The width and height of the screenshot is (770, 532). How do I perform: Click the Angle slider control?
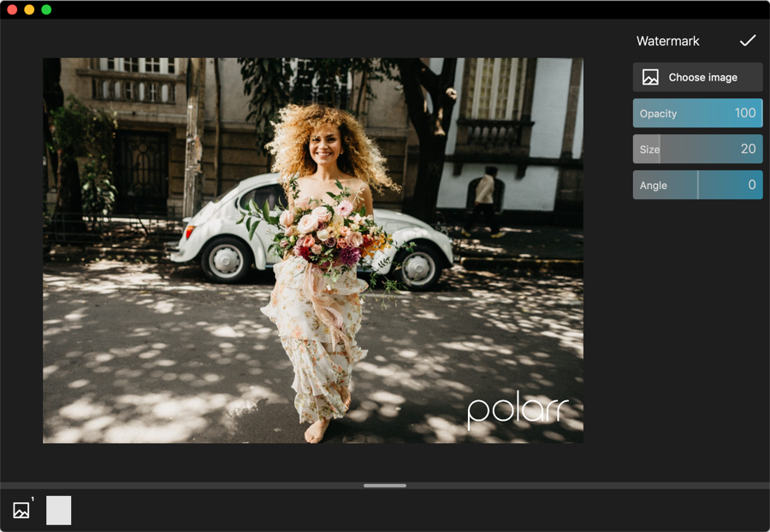point(697,185)
